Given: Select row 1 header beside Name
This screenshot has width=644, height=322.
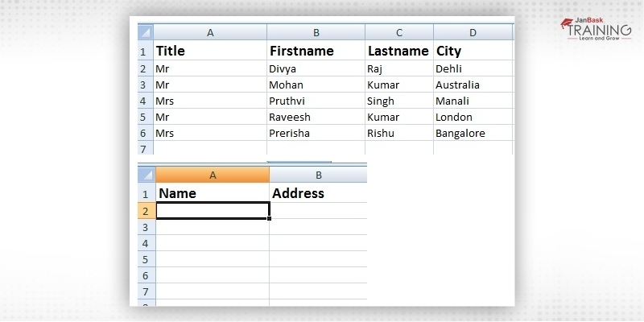Looking at the screenshot, I should point(147,193).
